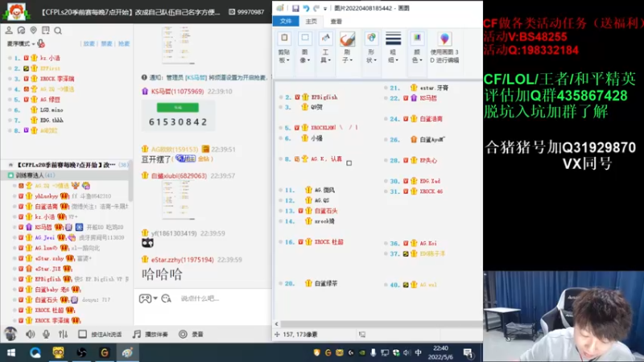Select mic queue user 'EDG.thhh'

point(52,120)
